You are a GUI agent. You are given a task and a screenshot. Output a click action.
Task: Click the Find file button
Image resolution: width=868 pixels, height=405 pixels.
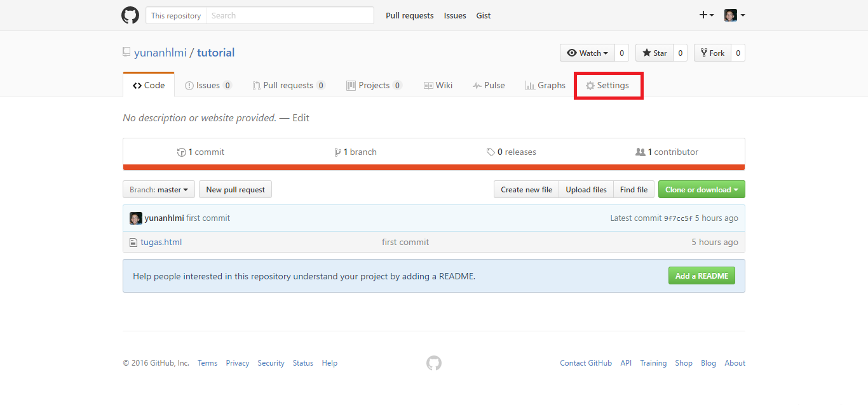click(x=634, y=189)
